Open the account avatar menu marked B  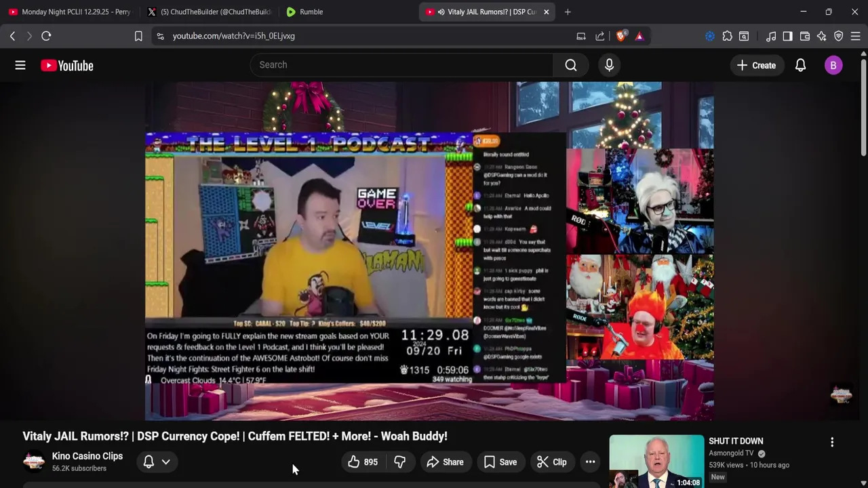833,65
